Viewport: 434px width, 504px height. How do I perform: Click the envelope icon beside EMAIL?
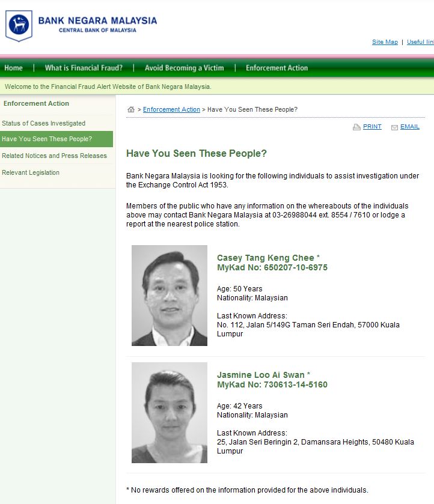pyautogui.click(x=394, y=127)
